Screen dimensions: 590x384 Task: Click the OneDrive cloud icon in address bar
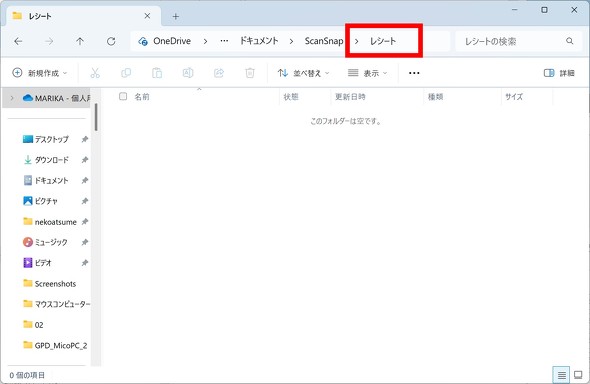pyautogui.click(x=143, y=41)
